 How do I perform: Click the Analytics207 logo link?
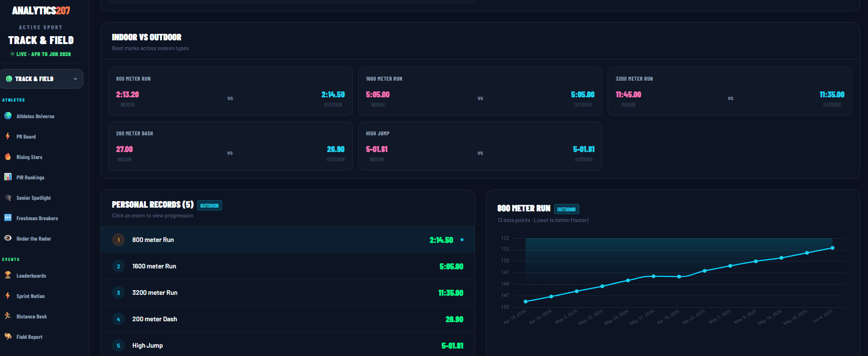41,10
